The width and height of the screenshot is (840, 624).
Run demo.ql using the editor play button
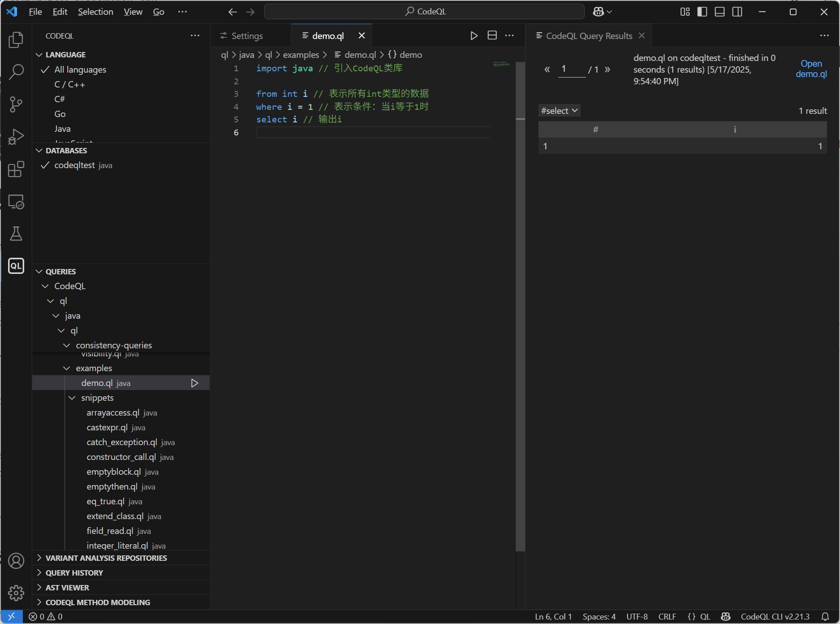(474, 35)
